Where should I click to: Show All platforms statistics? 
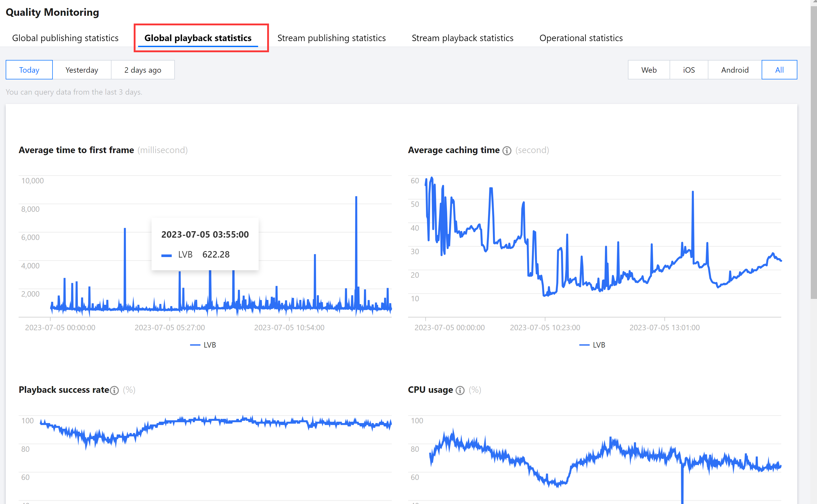point(779,70)
